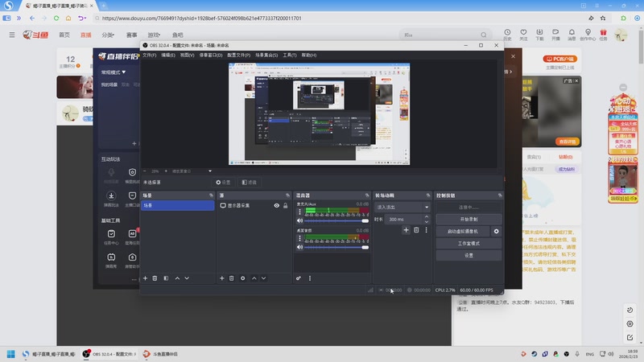
Task: Click 开始录制 start recording button
Action: point(469,219)
